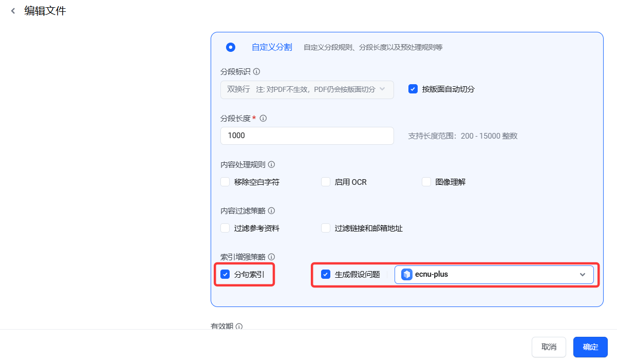Click info icon next to 内容处理规则
The width and height of the screenshot is (617, 364).
click(x=271, y=165)
